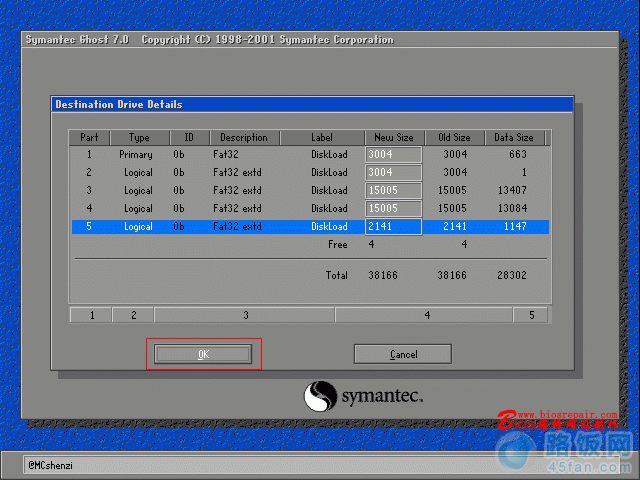
Task: Click DiskLoad label in partition 3 row
Action: coord(329,190)
